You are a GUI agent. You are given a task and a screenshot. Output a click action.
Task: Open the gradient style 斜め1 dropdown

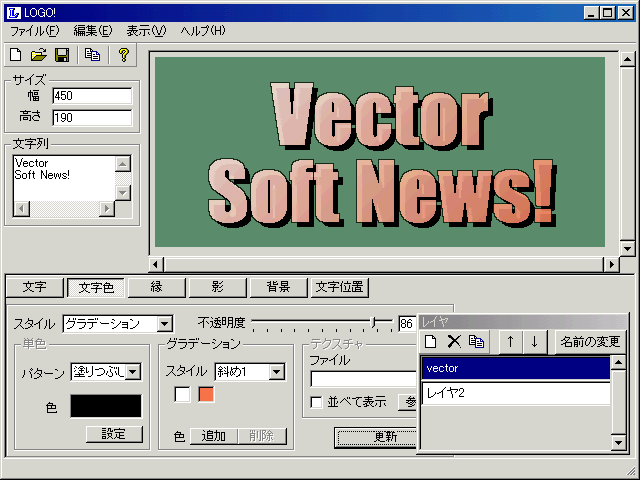click(277, 372)
